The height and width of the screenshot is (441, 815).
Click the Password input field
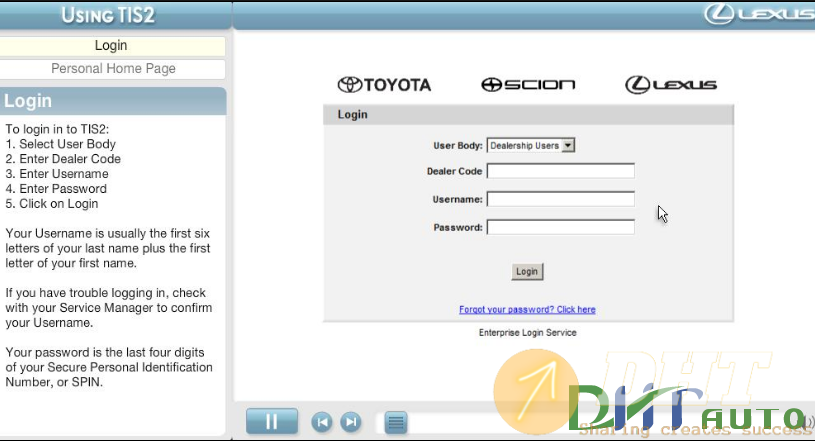560,227
